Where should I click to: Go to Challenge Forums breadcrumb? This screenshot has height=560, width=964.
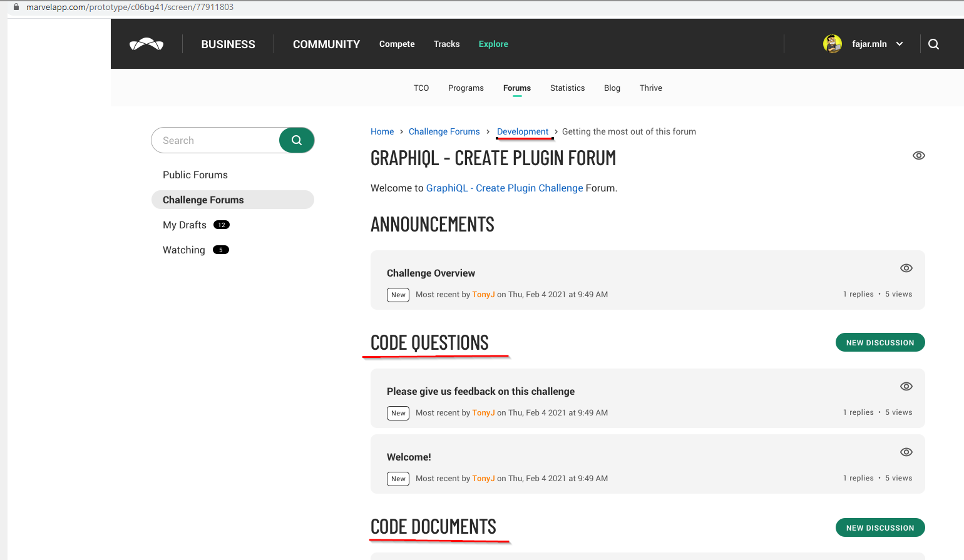point(444,131)
